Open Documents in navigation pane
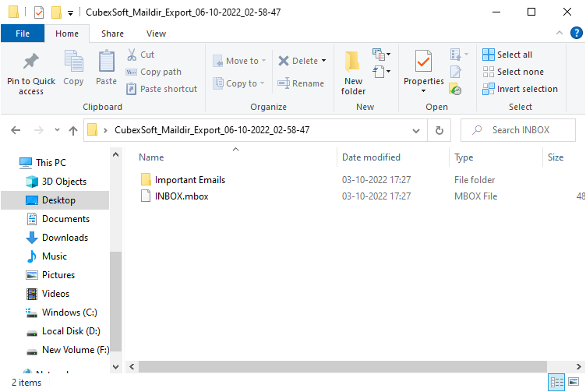 [58, 219]
